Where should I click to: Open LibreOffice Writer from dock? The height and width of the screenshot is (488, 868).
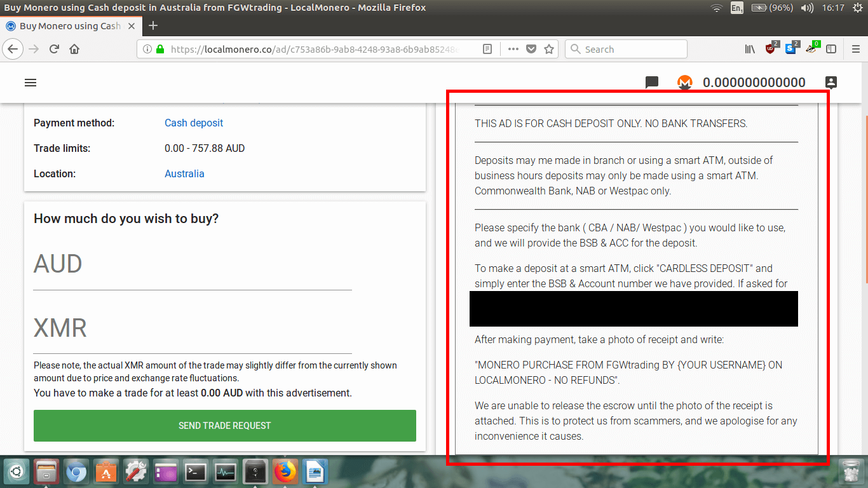click(x=315, y=472)
